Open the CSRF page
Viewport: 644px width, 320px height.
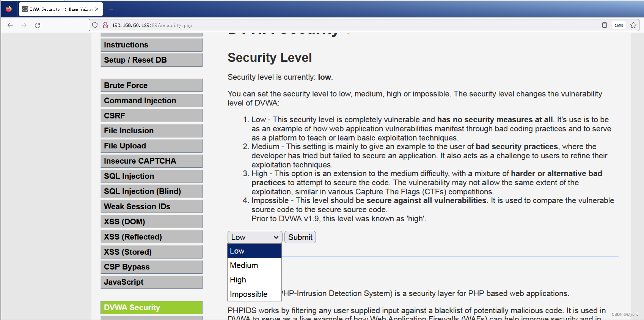[x=151, y=116]
